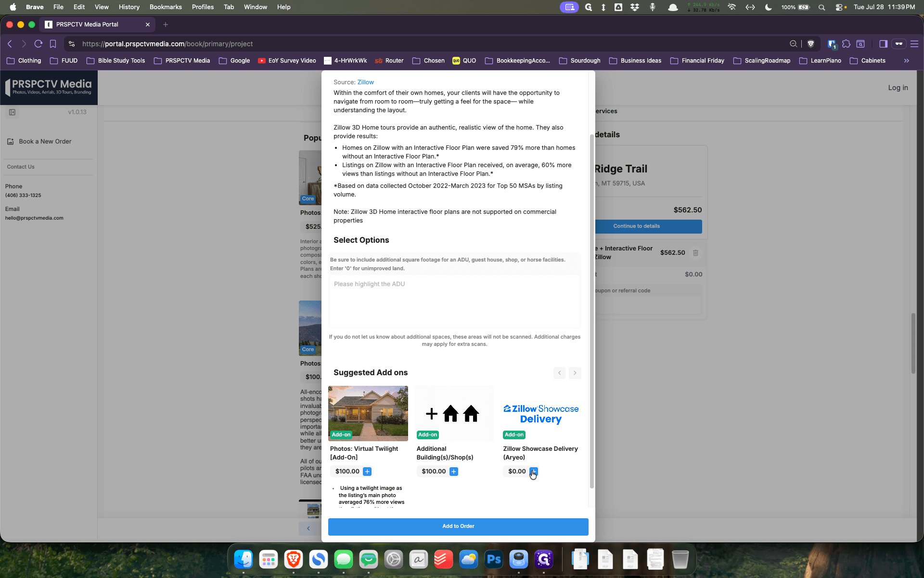This screenshot has width=924, height=578.
Task: Show previous suggested add-ons
Action: coord(559,373)
